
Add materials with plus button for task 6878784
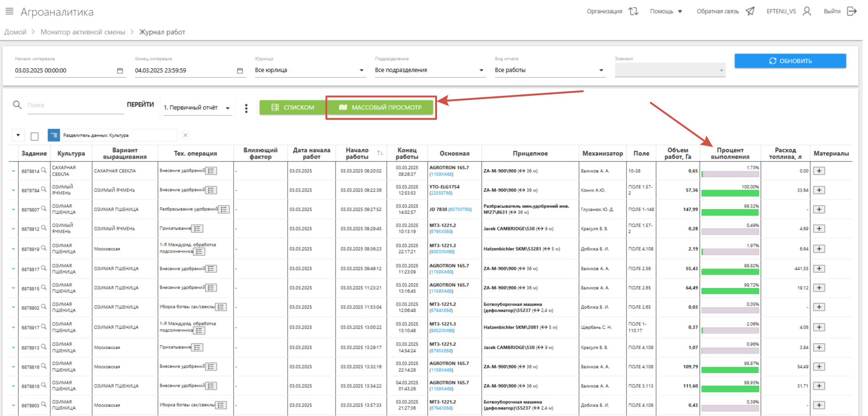coord(819,190)
